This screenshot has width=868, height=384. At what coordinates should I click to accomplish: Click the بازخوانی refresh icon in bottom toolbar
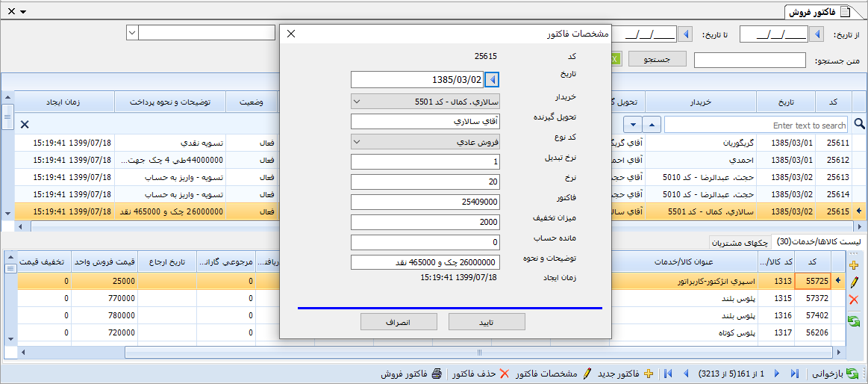coord(853,374)
